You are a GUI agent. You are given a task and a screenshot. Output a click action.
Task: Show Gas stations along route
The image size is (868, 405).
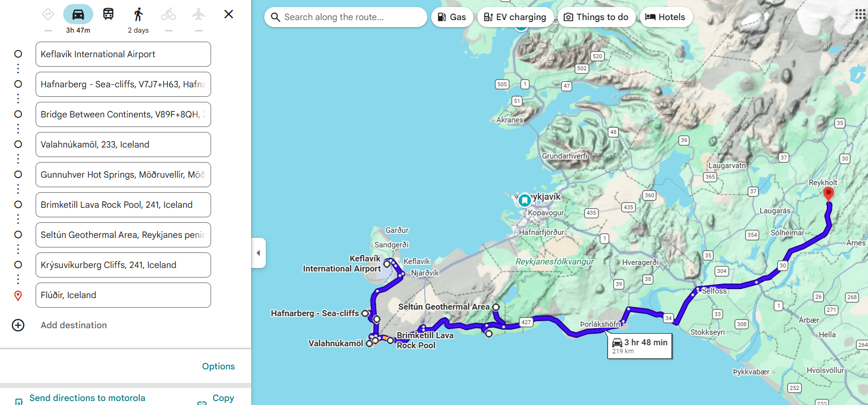452,17
